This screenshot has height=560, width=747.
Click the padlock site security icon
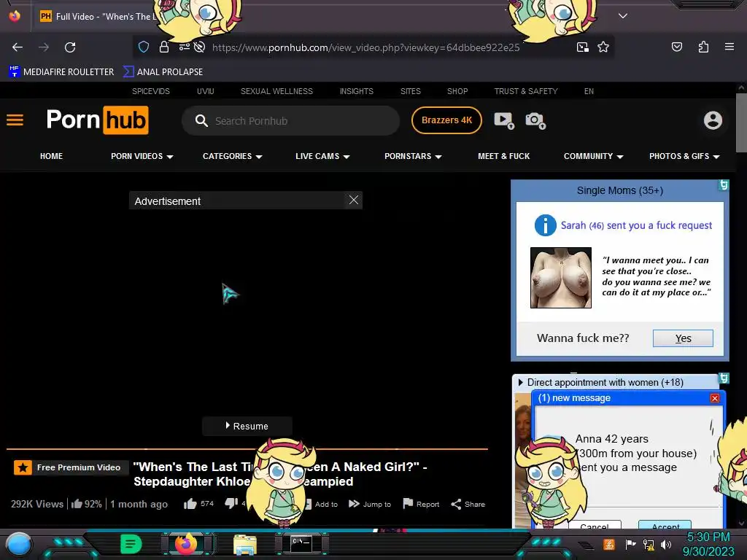pyautogui.click(x=164, y=47)
